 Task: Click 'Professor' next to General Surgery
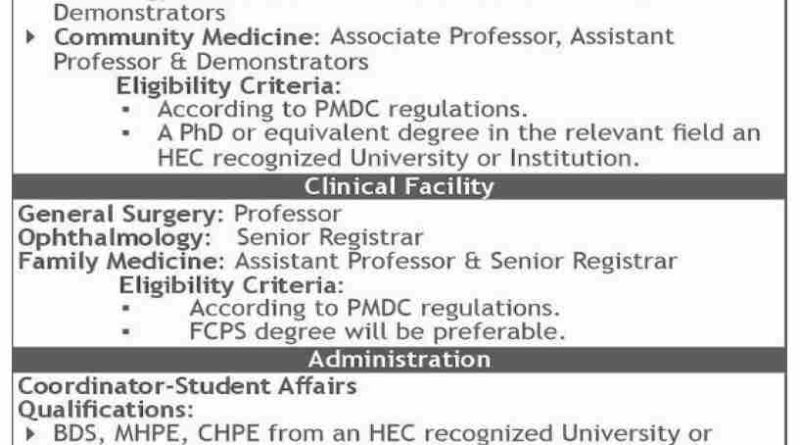[x=287, y=213]
